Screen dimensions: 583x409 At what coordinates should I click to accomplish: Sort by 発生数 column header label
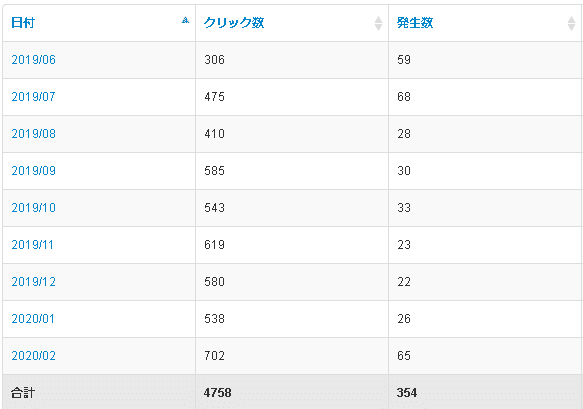click(x=415, y=23)
